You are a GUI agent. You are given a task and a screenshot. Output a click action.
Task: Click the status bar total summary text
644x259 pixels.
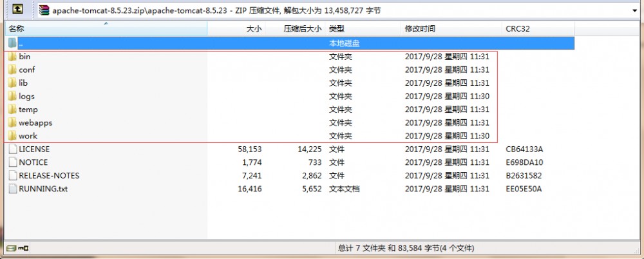click(x=406, y=248)
